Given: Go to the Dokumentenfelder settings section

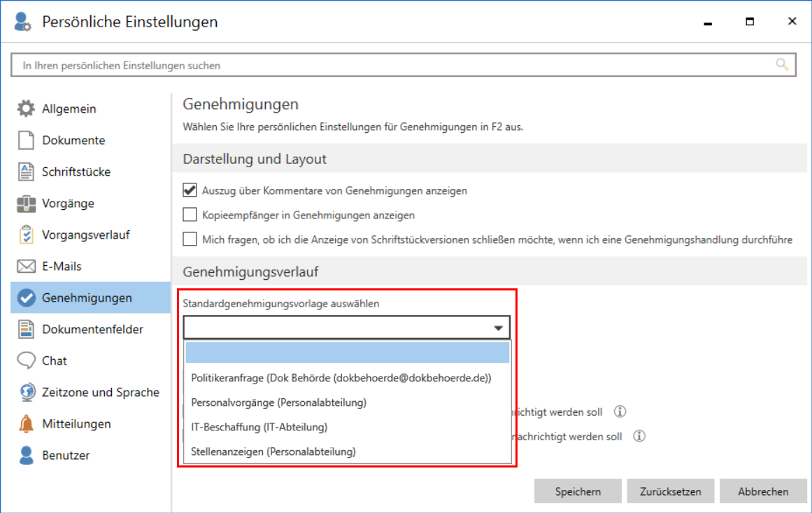Looking at the screenshot, I should click(x=91, y=330).
